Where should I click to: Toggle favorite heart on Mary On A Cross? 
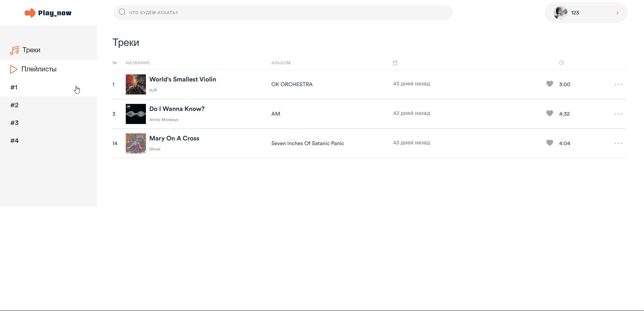(x=549, y=143)
